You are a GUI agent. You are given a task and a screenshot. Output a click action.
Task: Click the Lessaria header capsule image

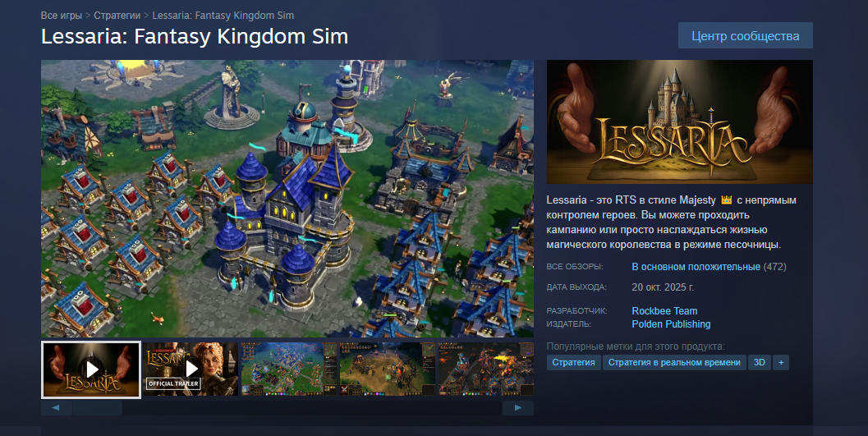pos(680,122)
